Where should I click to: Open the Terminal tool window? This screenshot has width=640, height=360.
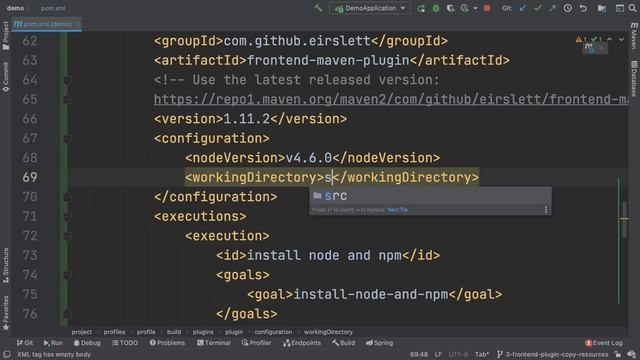213,343
